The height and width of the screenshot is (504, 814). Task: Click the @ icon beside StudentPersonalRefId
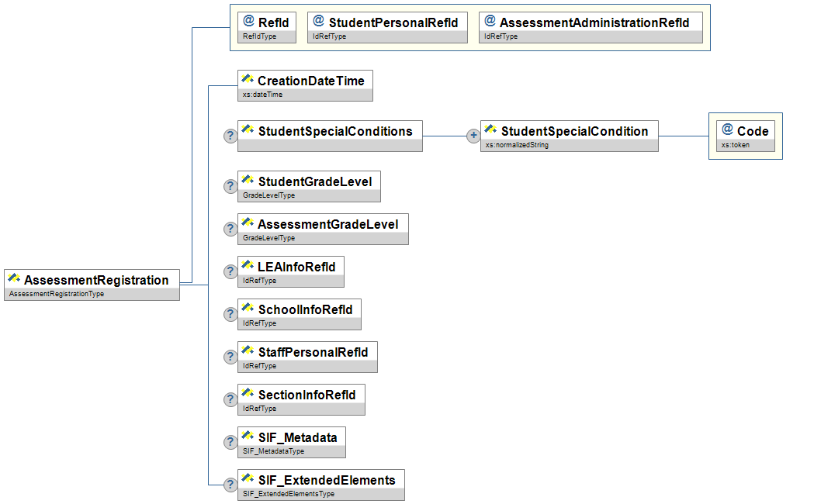pos(319,22)
